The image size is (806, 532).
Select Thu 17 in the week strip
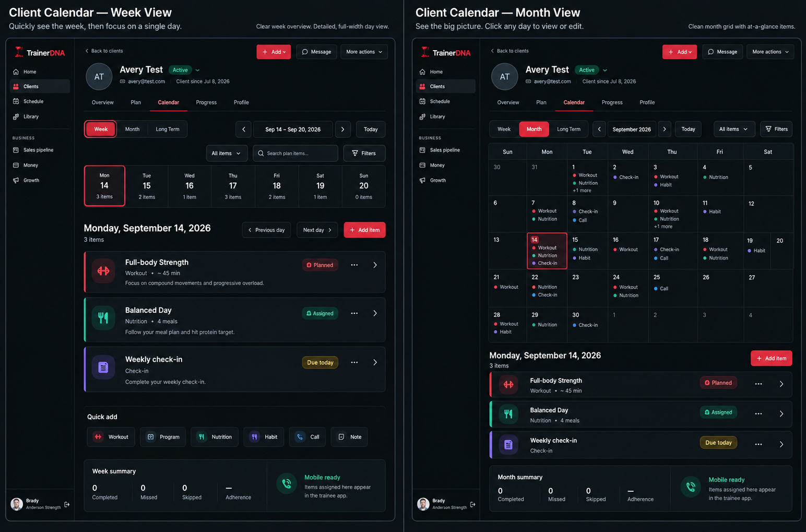pos(233,186)
